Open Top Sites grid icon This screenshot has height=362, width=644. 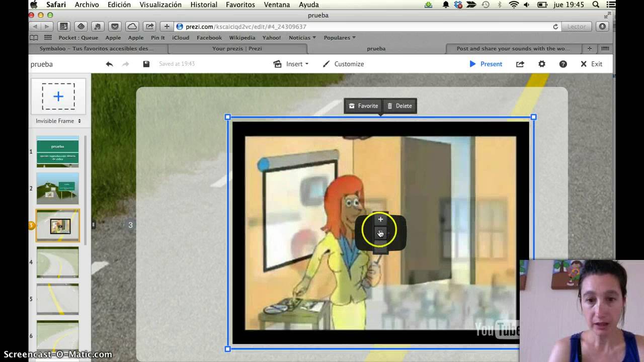(x=48, y=38)
